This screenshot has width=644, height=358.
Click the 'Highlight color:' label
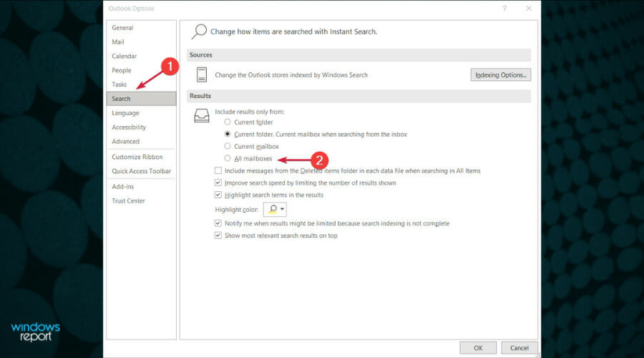point(237,210)
